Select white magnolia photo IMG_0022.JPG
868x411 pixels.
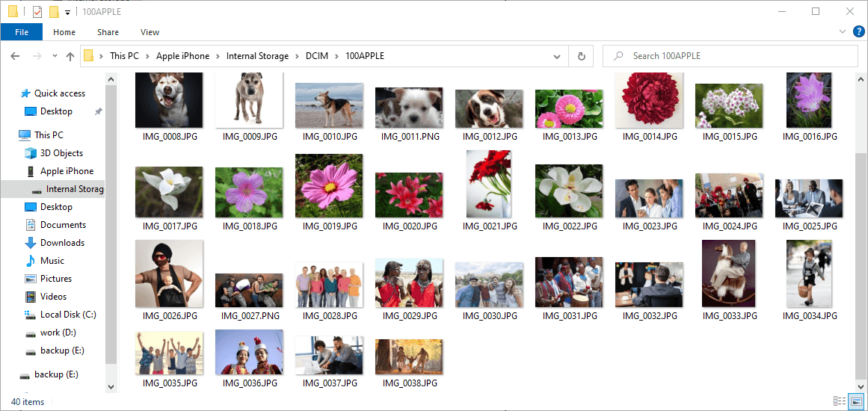569,191
